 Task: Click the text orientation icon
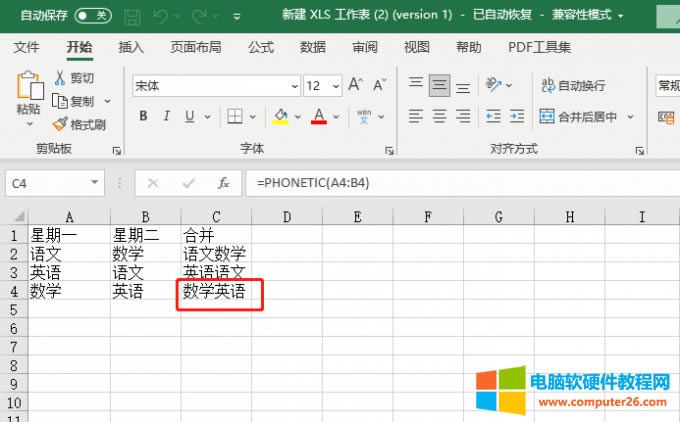(494, 85)
